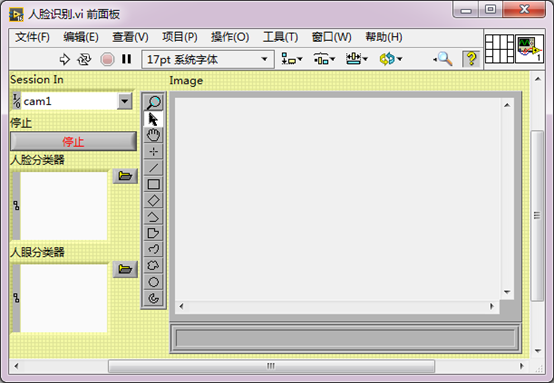The image size is (554, 383).
Task: Minimize the 人脸识别.vi window
Action: coord(466,10)
